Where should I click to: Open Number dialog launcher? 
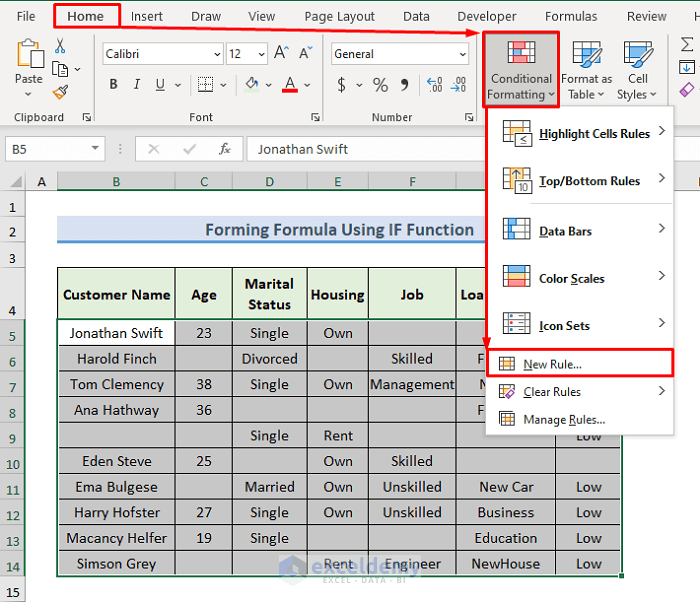[469, 117]
